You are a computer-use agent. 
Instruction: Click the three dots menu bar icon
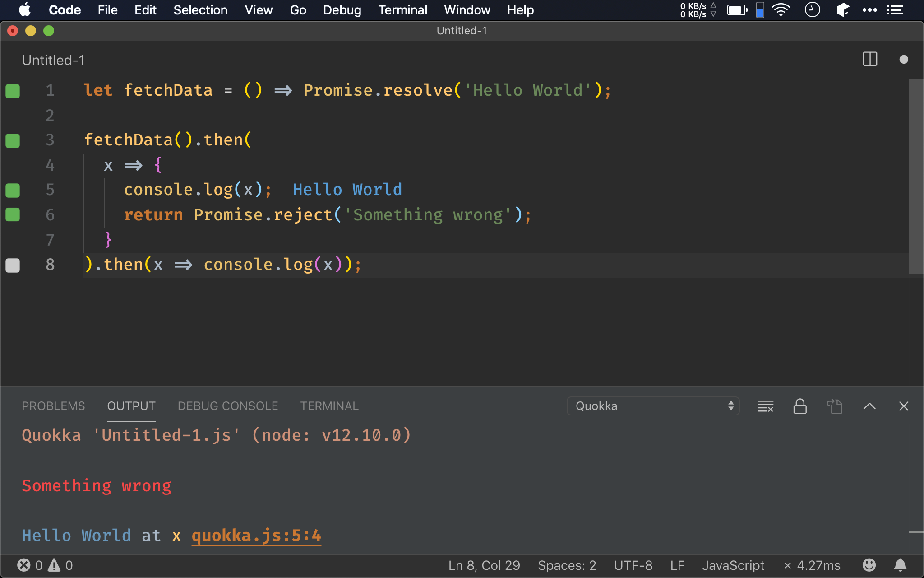pyautogui.click(x=869, y=9)
